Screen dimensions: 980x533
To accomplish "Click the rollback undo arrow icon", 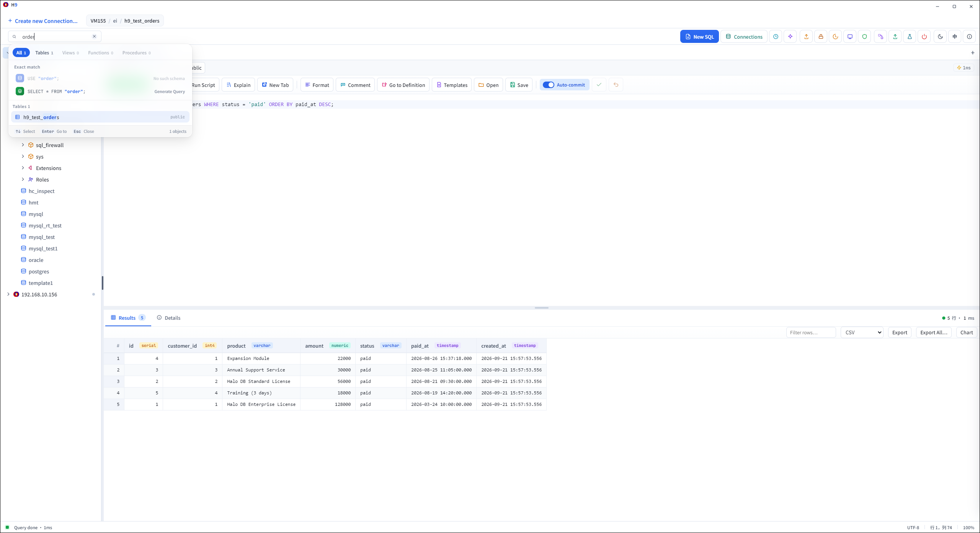I will tap(616, 85).
